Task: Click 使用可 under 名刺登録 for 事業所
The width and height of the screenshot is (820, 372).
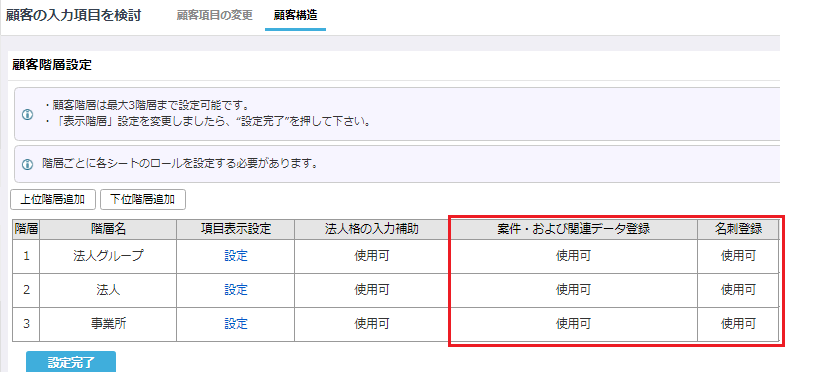Action: pyautogui.click(x=738, y=324)
